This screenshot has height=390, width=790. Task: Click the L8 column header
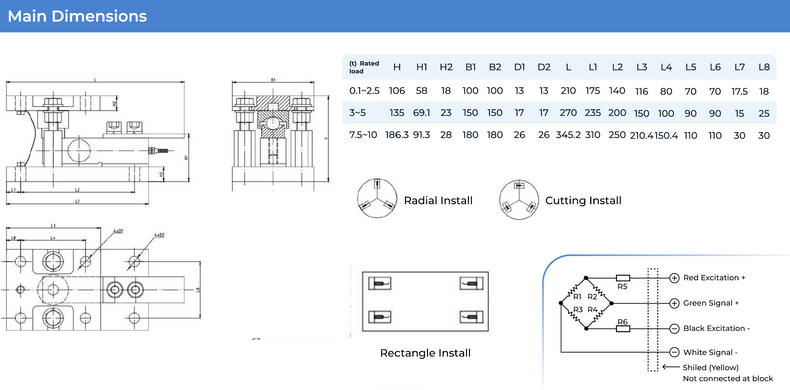click(x=764, y=67)
